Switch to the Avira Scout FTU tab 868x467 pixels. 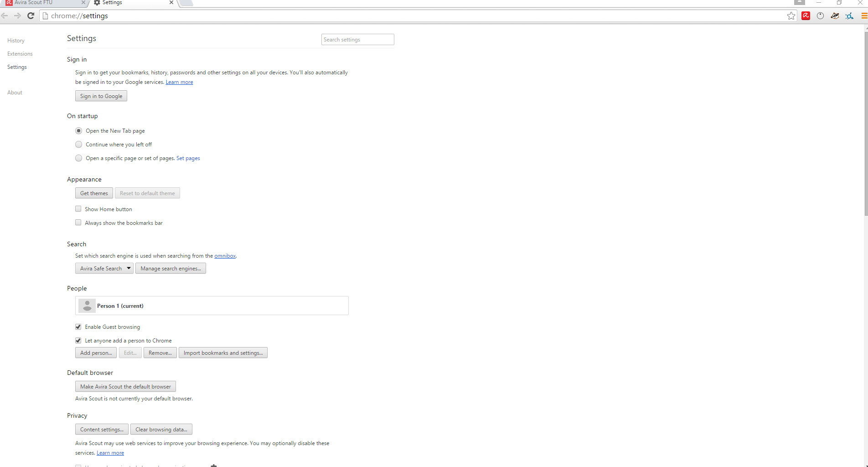(43, 3)
